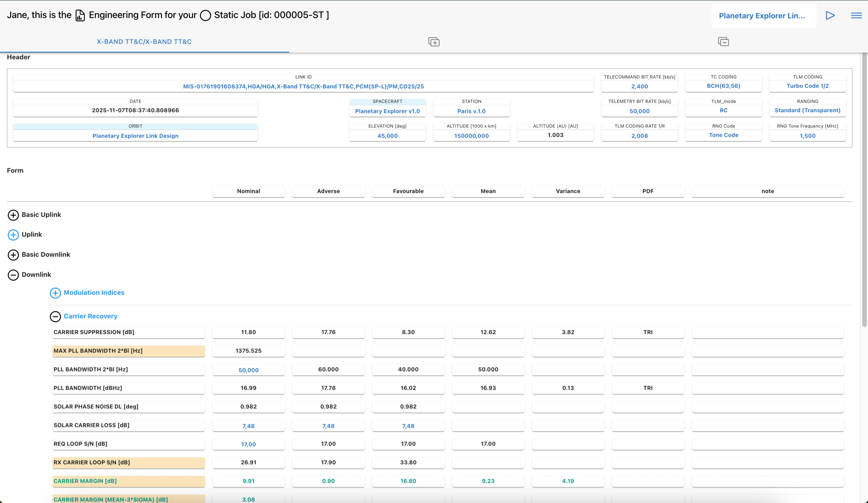868x503 pixels.
Task: Click the play/run job icon
Action: (x=830, y=16)
